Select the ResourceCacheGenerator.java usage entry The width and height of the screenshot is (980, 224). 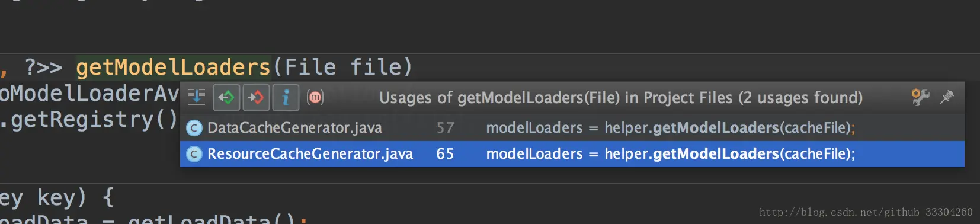[572, 154]
